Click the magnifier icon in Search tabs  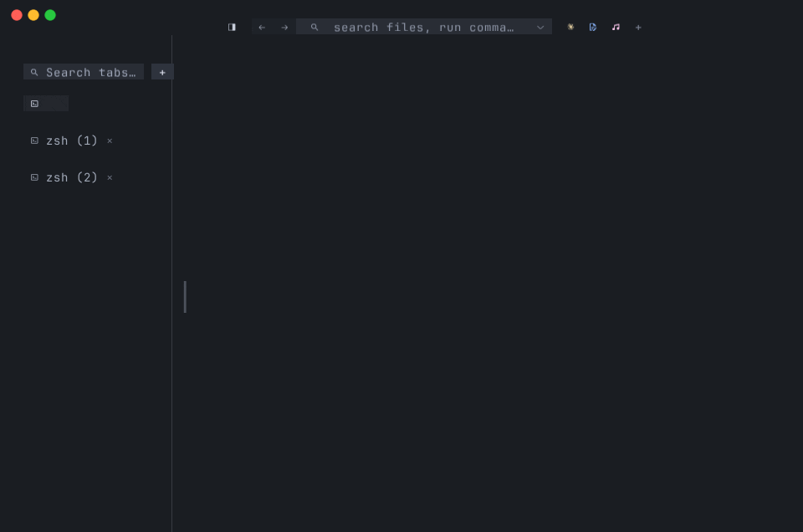click(x=34, y=72)
